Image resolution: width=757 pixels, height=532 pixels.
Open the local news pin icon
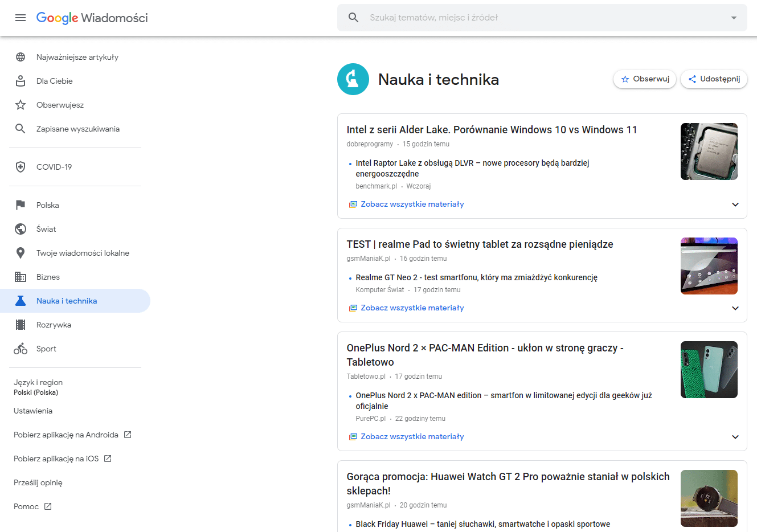click(21, 253)
